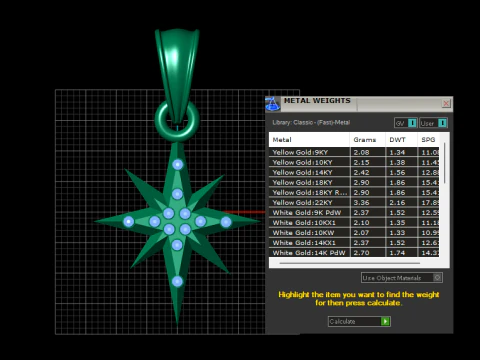Toggle the User library switch

coord(433,123)
